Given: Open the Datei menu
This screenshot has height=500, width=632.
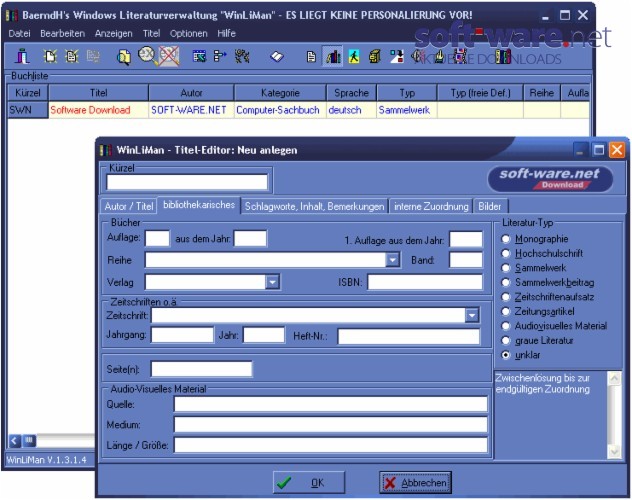Looking at the screenshot, I should tap(19, 33).
